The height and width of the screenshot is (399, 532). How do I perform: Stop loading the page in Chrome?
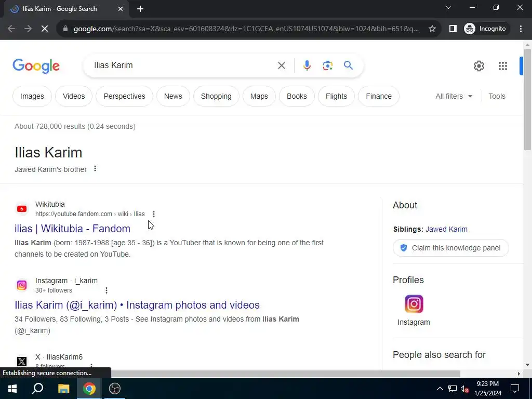click(45, 29)
